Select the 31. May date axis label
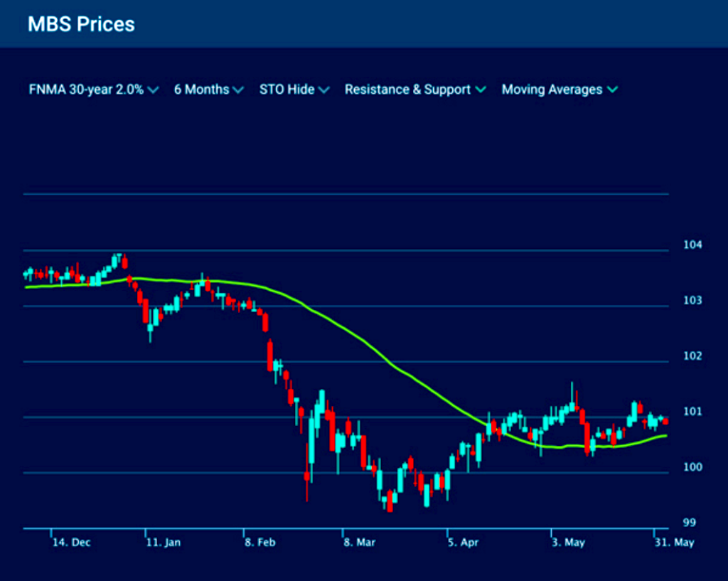Viewport: 728px width, 581px height. point(674,543)
